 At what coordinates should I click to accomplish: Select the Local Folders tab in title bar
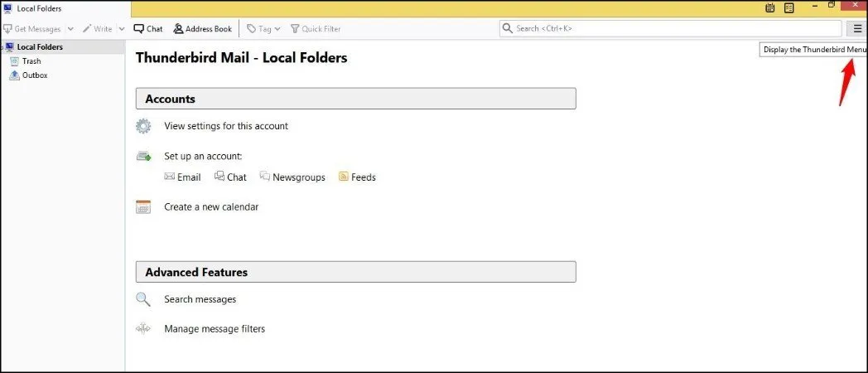coord(65,8)
